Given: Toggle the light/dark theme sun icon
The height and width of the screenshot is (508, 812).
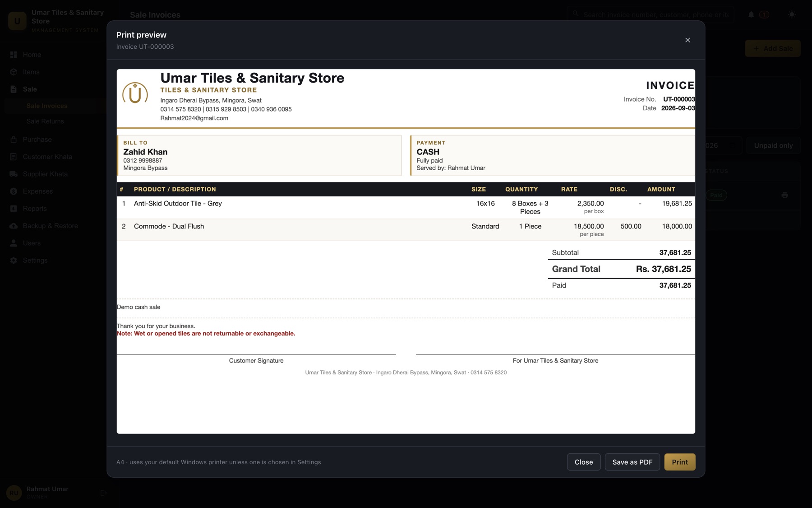Looking at the screenshot, I should click(792, 14).
